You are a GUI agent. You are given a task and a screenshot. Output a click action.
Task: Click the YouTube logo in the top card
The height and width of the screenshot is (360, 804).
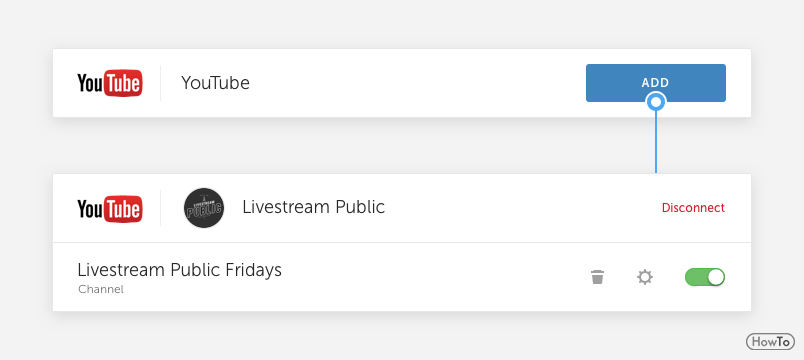click(110, 83)
